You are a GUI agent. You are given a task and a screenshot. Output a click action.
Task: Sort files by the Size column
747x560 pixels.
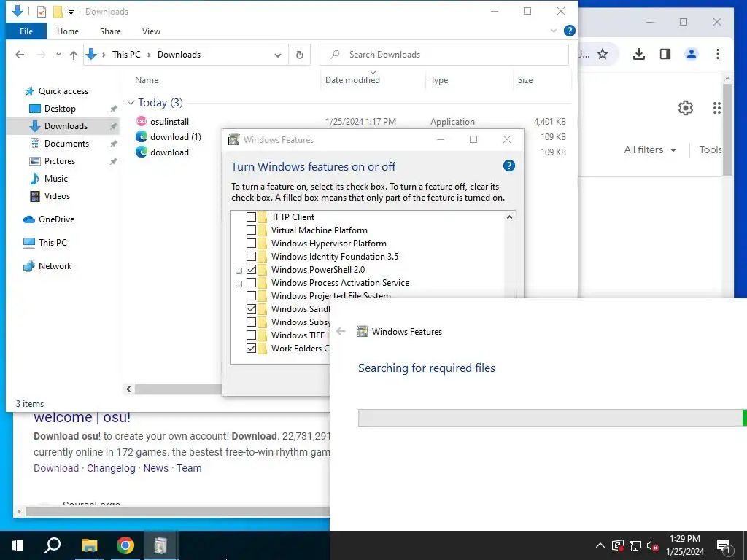(525, 80)
